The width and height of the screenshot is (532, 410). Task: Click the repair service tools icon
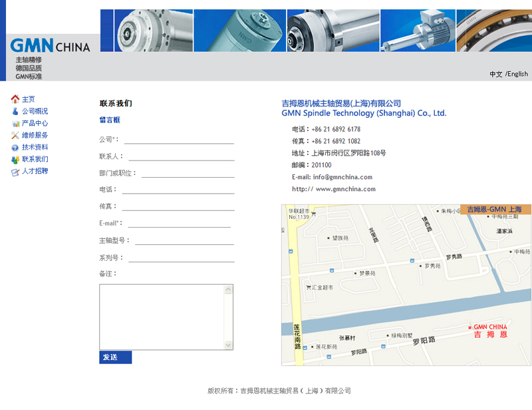coord(15,135)
